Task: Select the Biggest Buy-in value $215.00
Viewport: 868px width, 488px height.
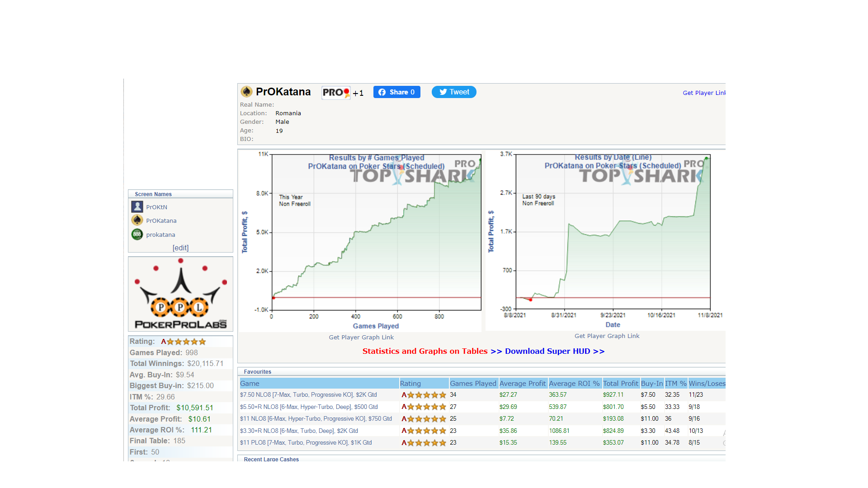Action: coord(200,386)
